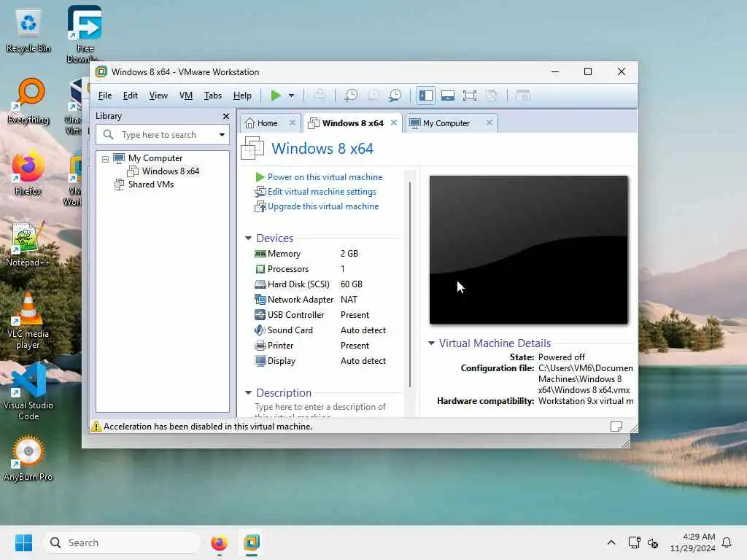Screen dimensions: 747x560
Task: Toggle the thumbnail bar toolbar icon
Action: (x=447, y=96)
